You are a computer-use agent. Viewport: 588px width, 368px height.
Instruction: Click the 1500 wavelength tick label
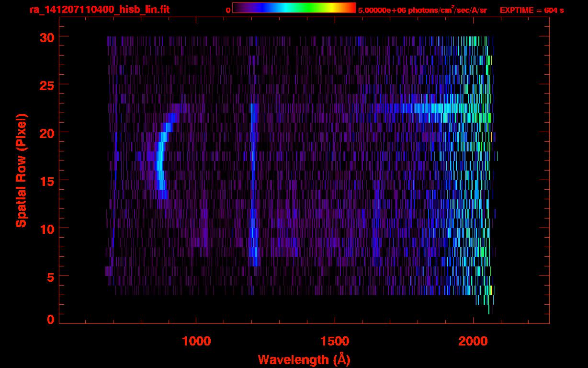334,341
